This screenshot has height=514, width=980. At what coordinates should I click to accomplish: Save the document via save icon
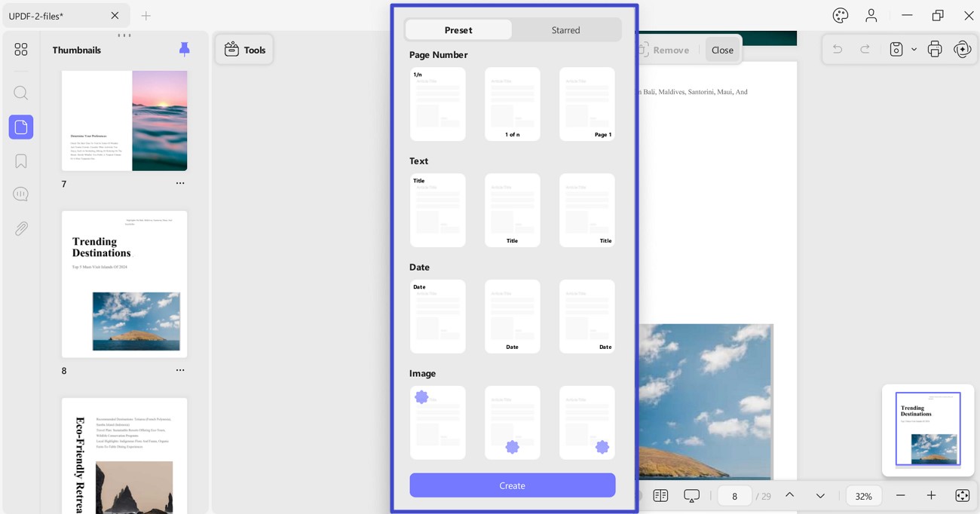pyautogui.click(x=896, y=50)
